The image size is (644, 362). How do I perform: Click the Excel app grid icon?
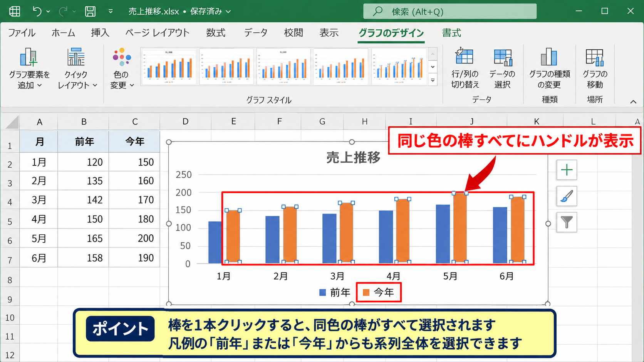point(15,12)
